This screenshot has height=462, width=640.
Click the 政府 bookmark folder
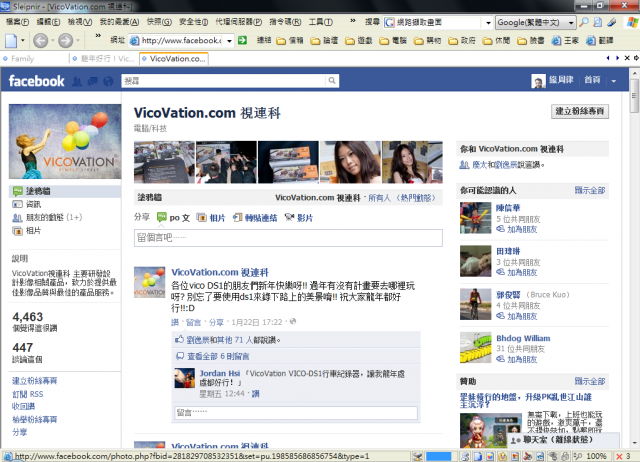[462, 40]
